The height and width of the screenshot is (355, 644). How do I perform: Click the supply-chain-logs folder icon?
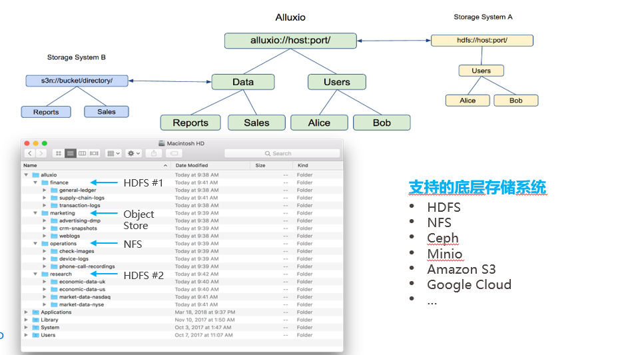54,198
